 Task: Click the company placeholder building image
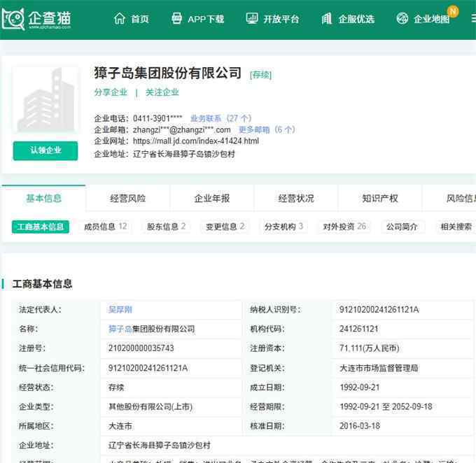[x=45, y=100]
